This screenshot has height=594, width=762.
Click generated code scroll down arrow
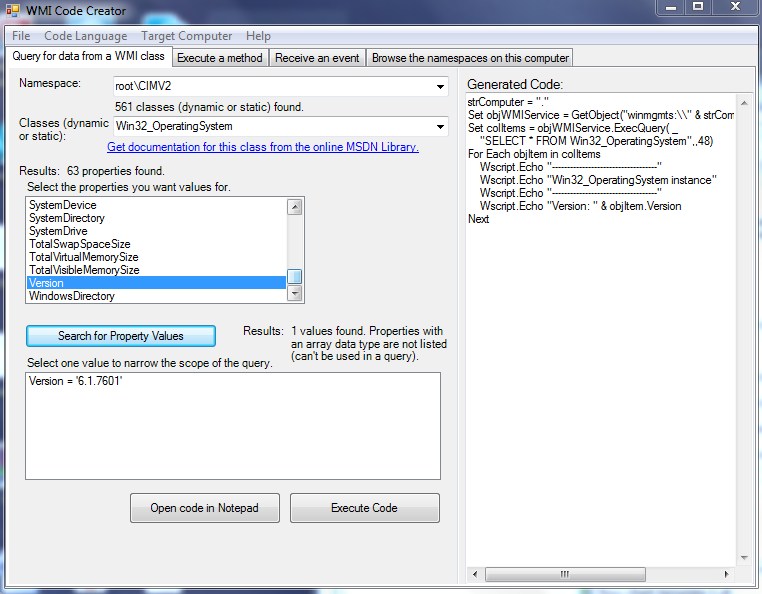[744, 558]
